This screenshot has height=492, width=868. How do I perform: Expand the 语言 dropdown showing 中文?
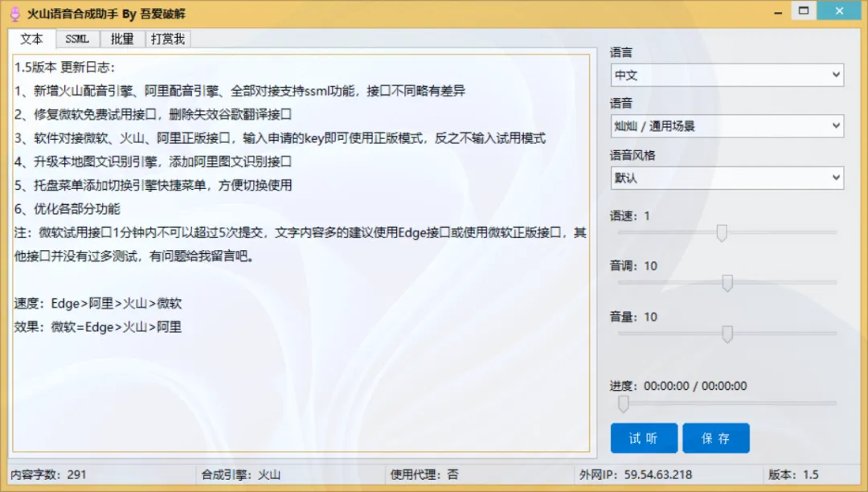[x=727, y=75]
